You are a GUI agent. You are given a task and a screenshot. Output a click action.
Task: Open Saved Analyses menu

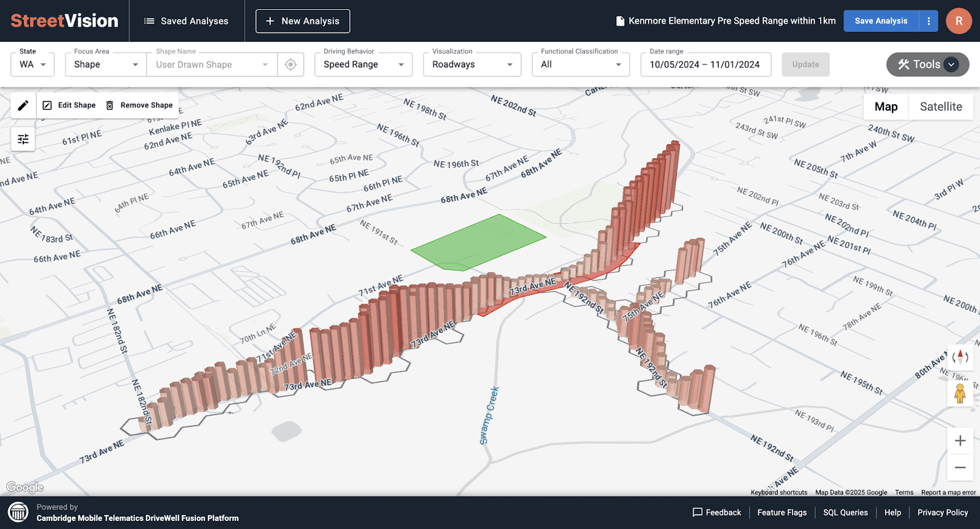coord(186,21)
